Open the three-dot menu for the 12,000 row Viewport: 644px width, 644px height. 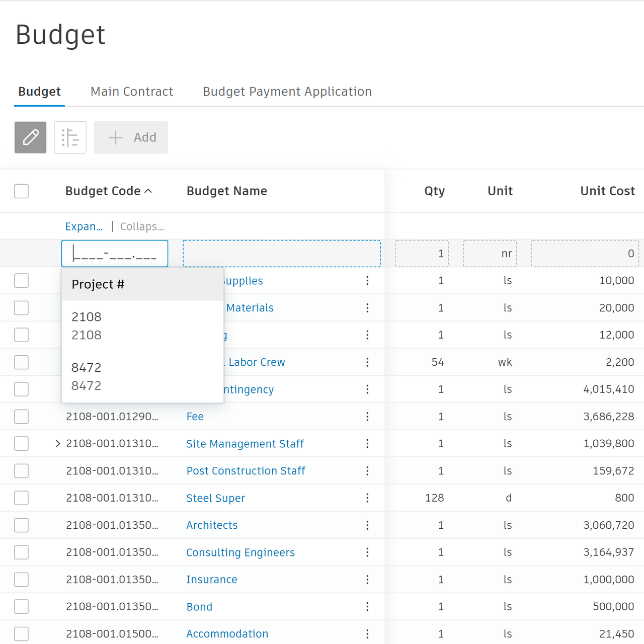pyautogui.click(x=367, y=335)
